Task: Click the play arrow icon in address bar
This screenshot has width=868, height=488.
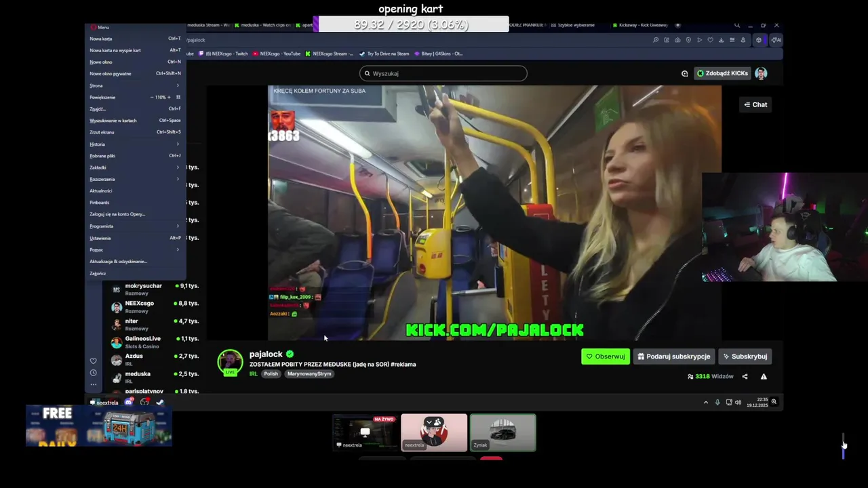Action: point(699,40)
